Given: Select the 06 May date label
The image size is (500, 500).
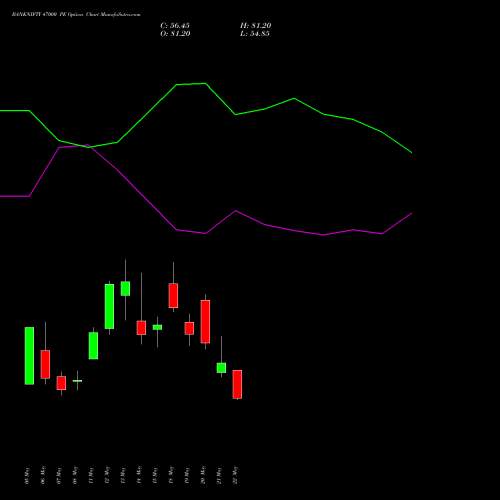Looking at the screenshot, I should [43, 476].
